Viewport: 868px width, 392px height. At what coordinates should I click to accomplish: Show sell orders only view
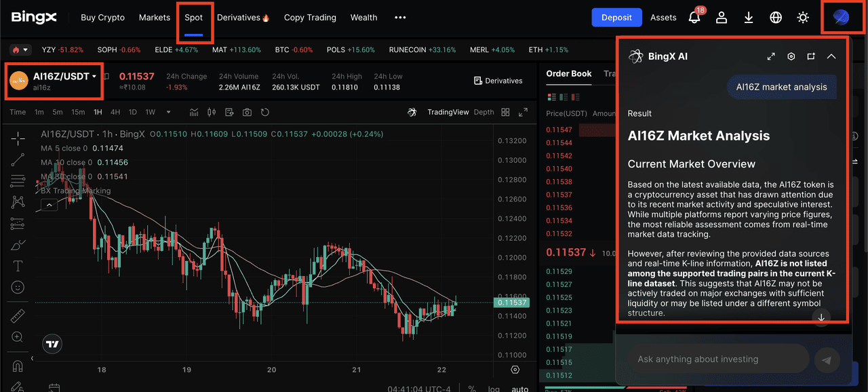[x=574, y=97]
